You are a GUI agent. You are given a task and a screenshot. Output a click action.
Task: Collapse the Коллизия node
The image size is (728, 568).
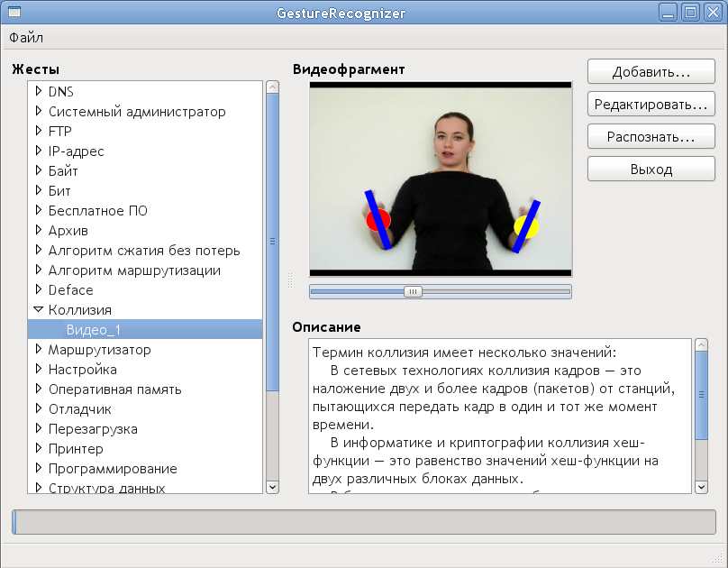(39, 309)
